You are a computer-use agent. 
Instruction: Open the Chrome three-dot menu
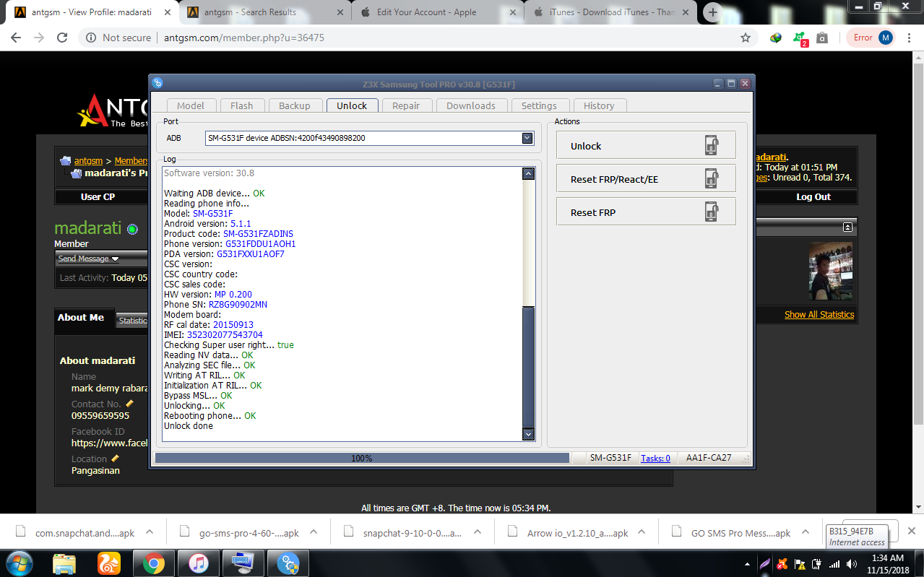click(910, 38)
